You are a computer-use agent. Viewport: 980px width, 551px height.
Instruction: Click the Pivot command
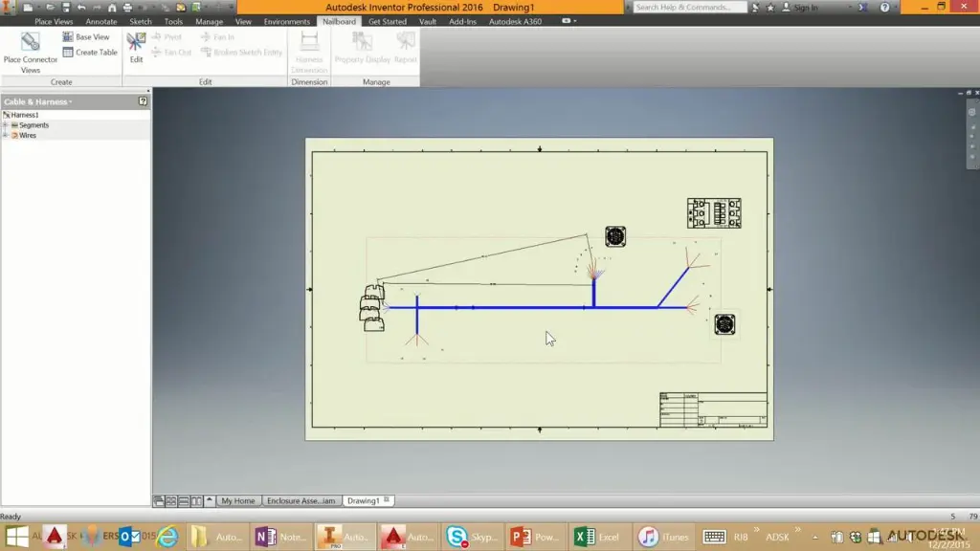coord(167,37)
